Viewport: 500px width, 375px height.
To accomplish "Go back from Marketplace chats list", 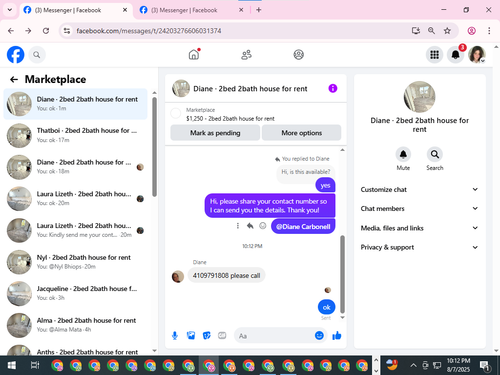I will 14,79.
